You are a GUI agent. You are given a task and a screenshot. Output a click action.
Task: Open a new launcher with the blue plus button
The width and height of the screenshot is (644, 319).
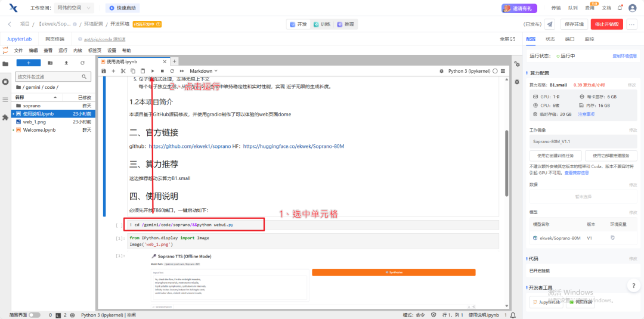[29, 63]
